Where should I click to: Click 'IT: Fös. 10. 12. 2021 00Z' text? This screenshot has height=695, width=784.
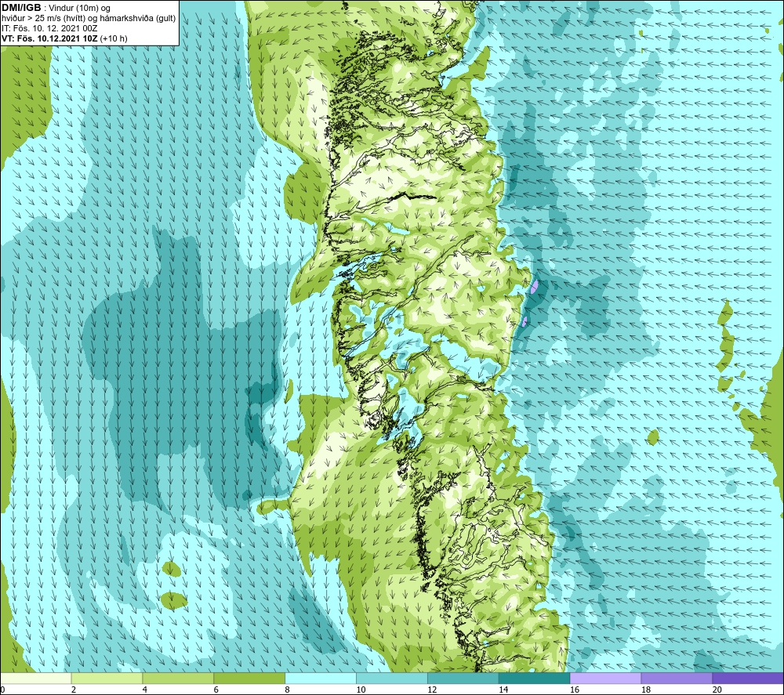[x=49, y=28]
